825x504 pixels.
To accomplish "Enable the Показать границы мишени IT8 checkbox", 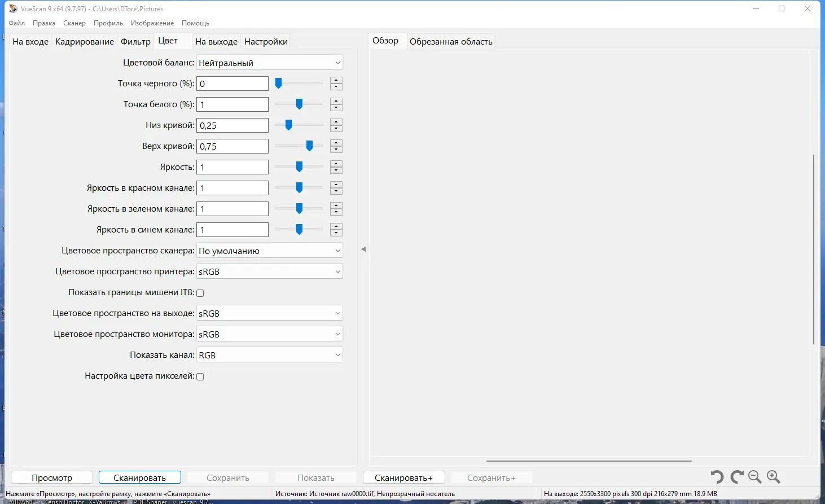I will [200, 293].
